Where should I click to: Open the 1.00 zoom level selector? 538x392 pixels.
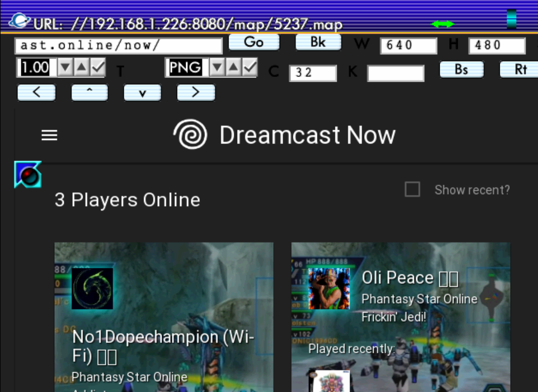pos(36,67)
